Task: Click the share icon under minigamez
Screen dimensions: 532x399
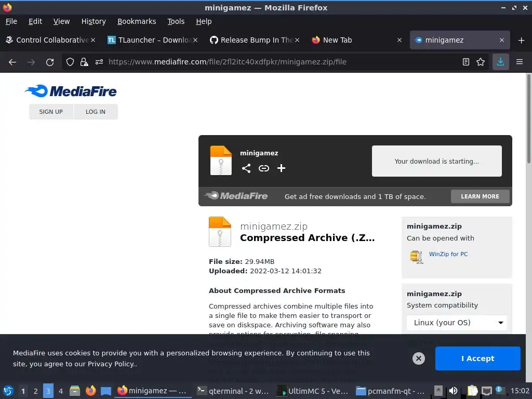Action: click(x=246, y=168)
